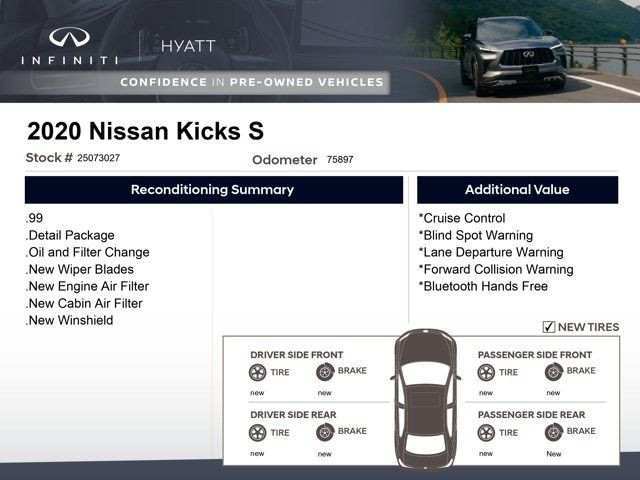Click the .New Engine Air Filter line
The height and width of the screenshot is (480, 640).
click(87, 286)
